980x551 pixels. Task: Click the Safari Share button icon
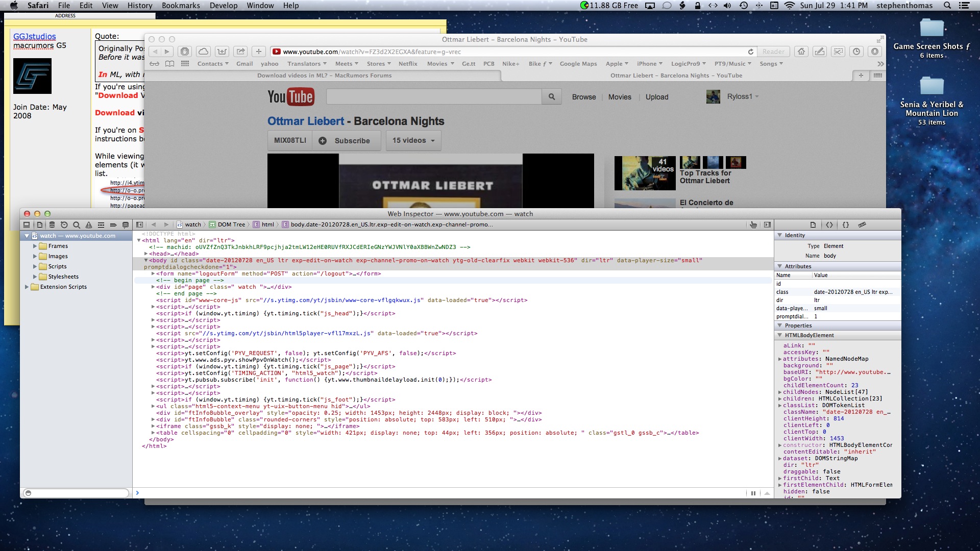(240, 52)
